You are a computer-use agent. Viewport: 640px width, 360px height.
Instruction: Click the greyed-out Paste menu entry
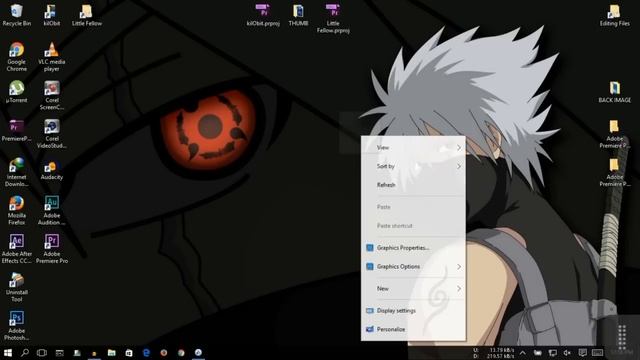(413, 207)
